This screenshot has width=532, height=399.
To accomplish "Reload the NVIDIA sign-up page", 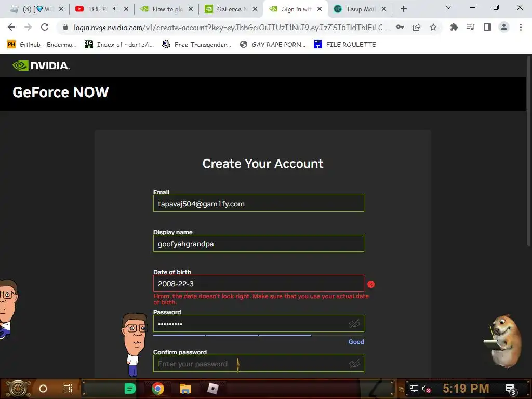I will click(45, 27).
